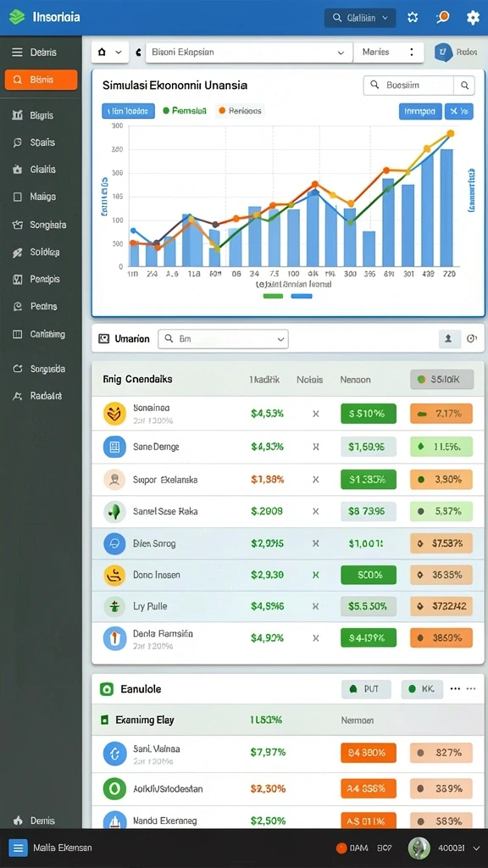Click the person icon in Umarion bar
Image resolution: width=488 pixels, height=868 pixels.
point(449,339)
